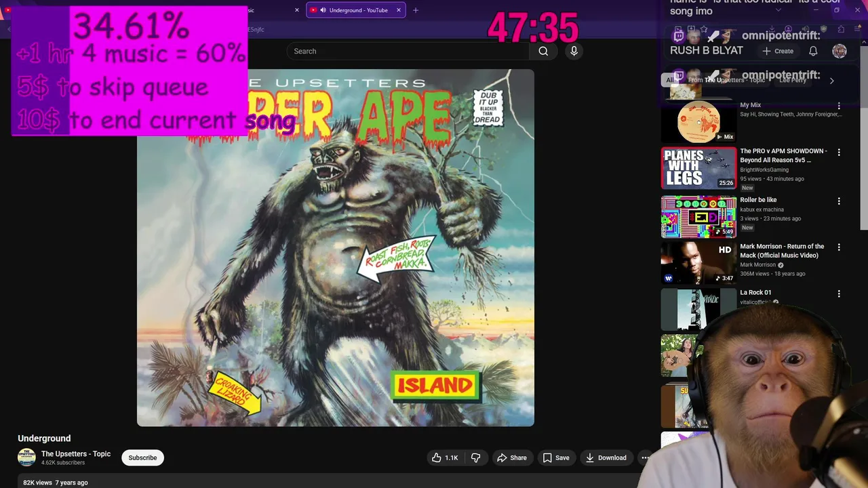Select the From The Upsetters - Topic chip
Screen dimensions: 868x488
pos(726,80)
